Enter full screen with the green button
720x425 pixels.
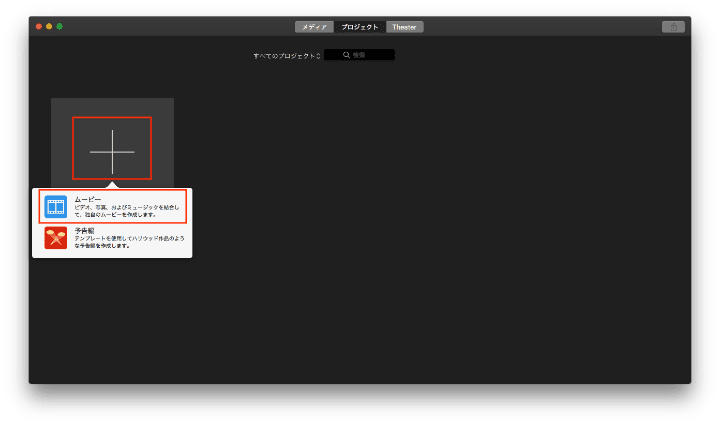pos(60,26)
